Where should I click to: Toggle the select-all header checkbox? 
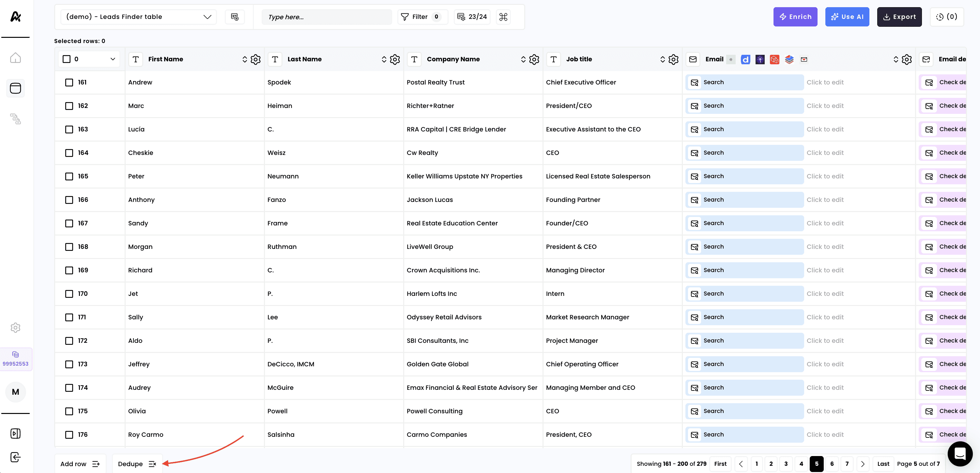67,59
